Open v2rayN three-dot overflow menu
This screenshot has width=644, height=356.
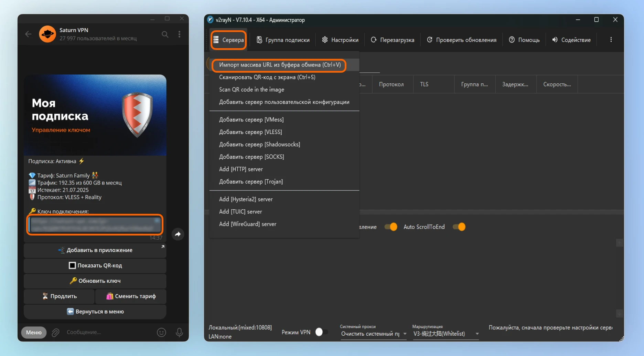611,40
